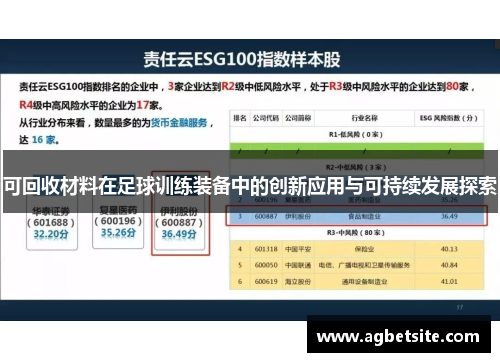Click the red 17 in the R4 sentence
Viewport: 500px width, 362px height.
[143, 105]
